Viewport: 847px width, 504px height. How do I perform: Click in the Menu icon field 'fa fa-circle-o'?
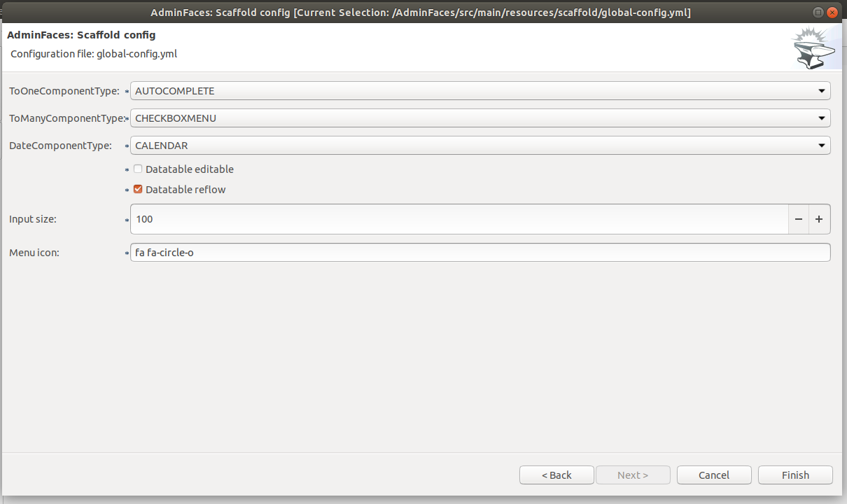point(480,253)
